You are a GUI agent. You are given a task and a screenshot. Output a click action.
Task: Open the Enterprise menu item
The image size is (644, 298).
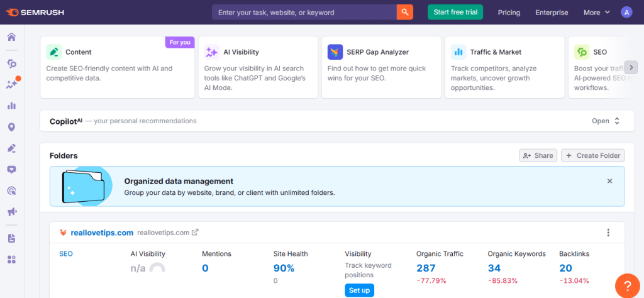point(552,13)
